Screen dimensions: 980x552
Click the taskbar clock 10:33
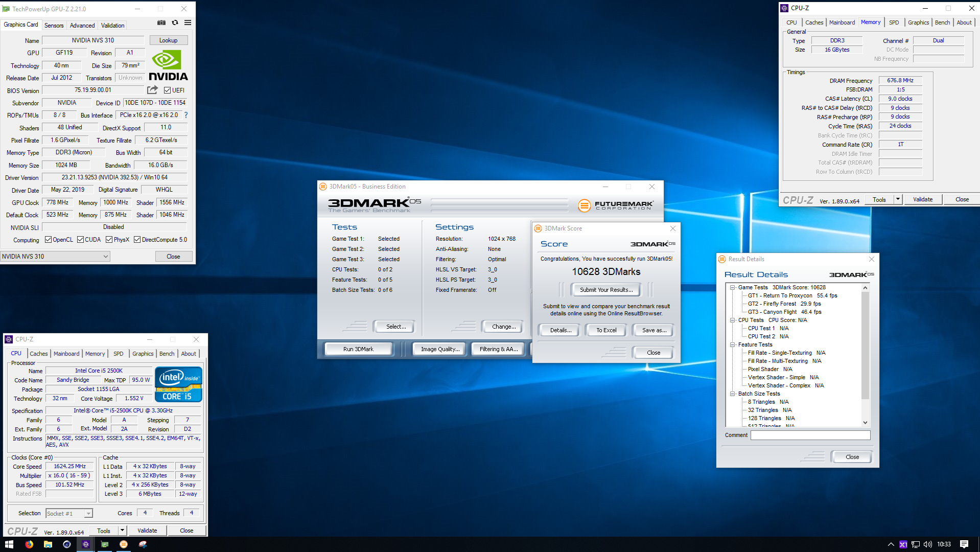pos(944,544)
